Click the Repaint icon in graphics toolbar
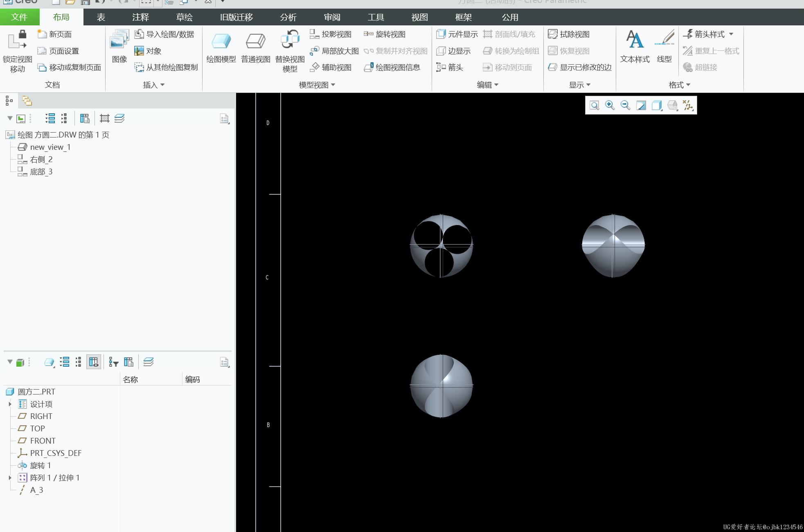Image resolution: width=804 pixels, height=532 pixels. pos(641,106)
